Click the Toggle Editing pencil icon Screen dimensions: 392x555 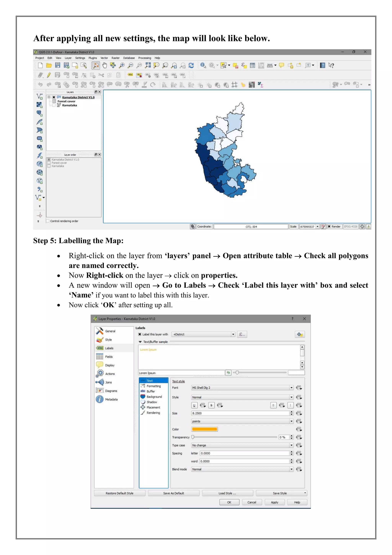tap(49, 75)
